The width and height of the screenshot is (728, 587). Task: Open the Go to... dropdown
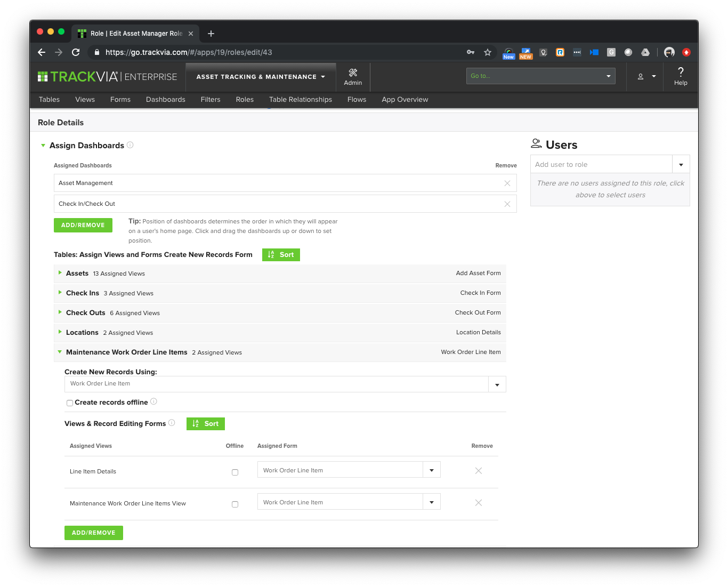[541, 76]
